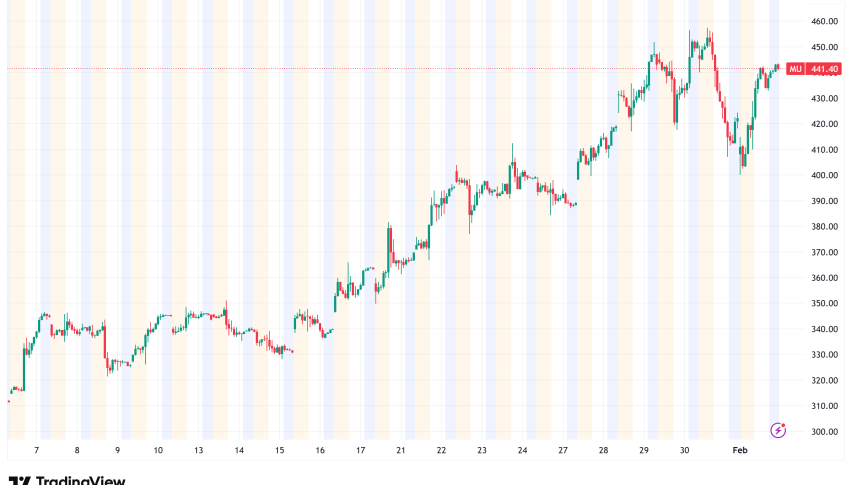Click the 7 date axis label
Viewport: 852px width, 485px height.
36,451
